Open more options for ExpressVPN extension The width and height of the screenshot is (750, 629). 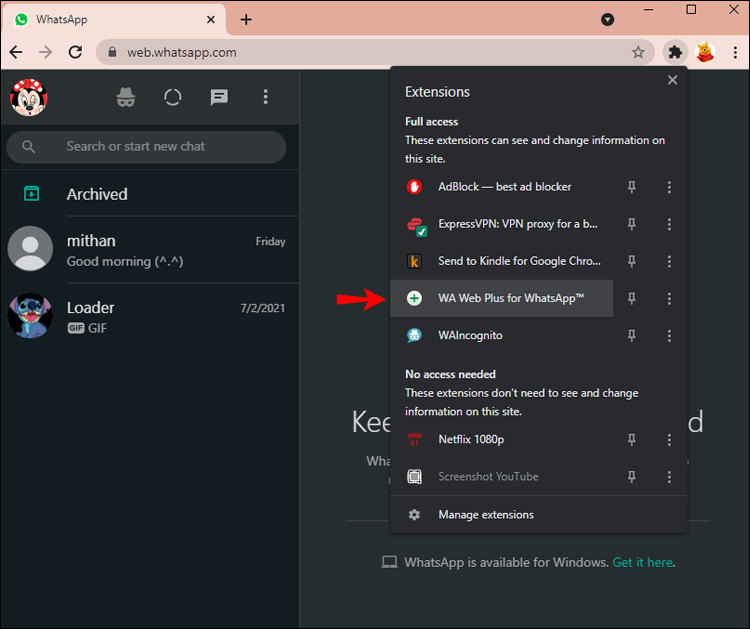pyautogui.click(x=669, y=224)
